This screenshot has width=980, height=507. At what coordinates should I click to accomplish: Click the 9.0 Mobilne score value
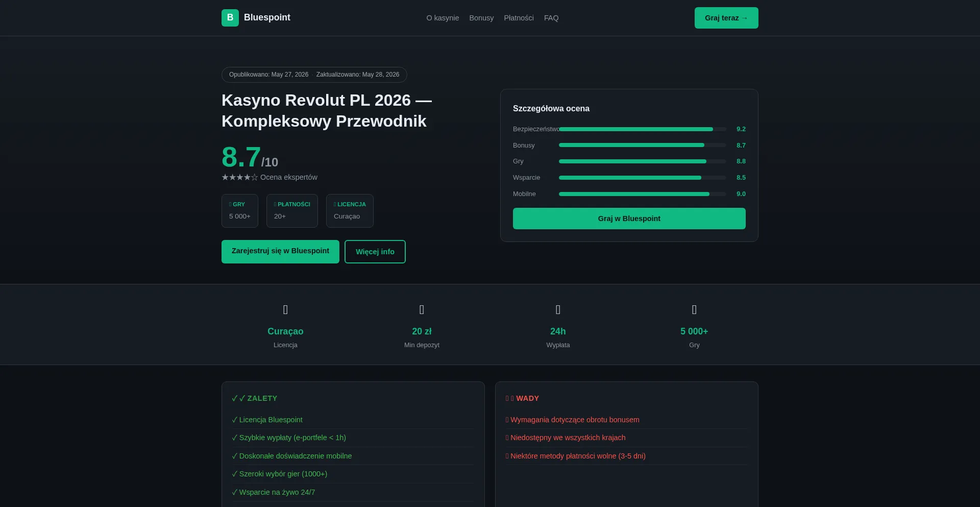pyautogui.click(x=741, y=194)
